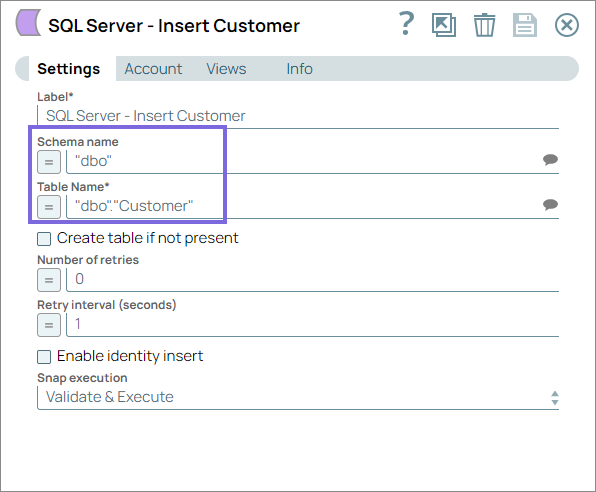Viewport: 596px width, 492px height.
Task: Toggle expression button for Retry interval
Action: tap(49, 325)
